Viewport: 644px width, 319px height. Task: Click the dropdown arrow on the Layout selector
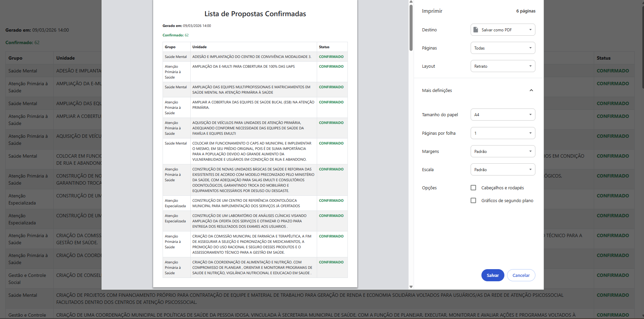[x=530, y=66]
